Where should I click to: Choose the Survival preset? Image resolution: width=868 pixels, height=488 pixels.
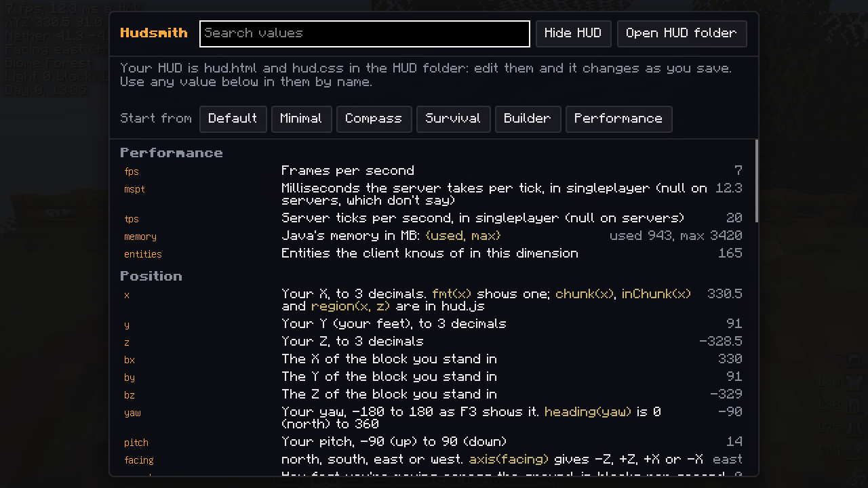coord(454,119)
